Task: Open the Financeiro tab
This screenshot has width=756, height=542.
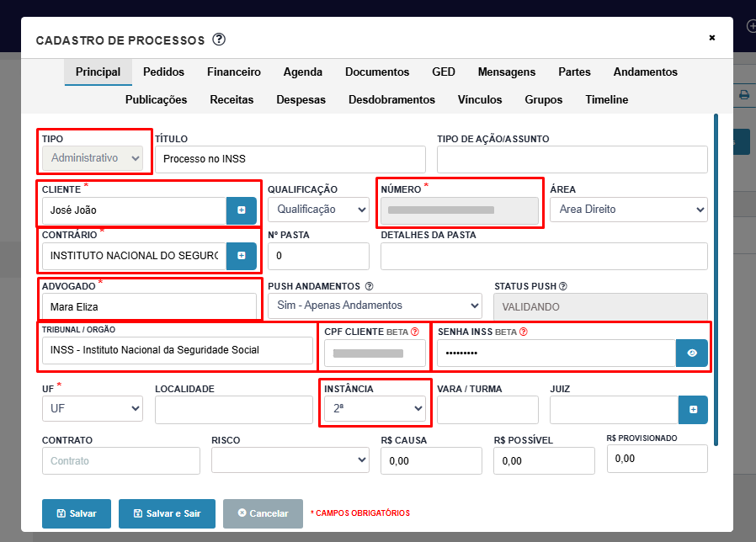Action: point(234,72)
